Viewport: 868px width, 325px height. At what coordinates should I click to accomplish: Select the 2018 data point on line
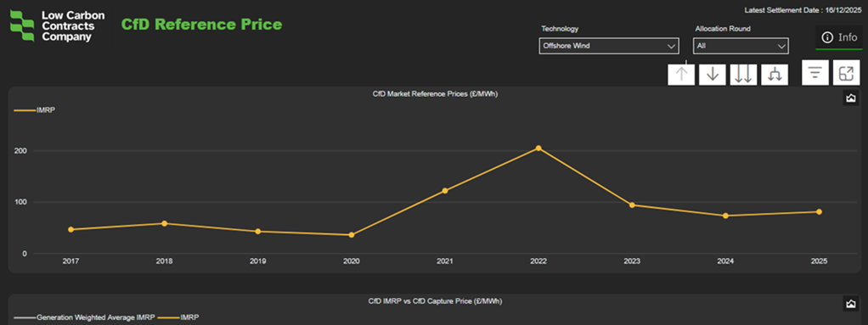(x=165, y=223)
